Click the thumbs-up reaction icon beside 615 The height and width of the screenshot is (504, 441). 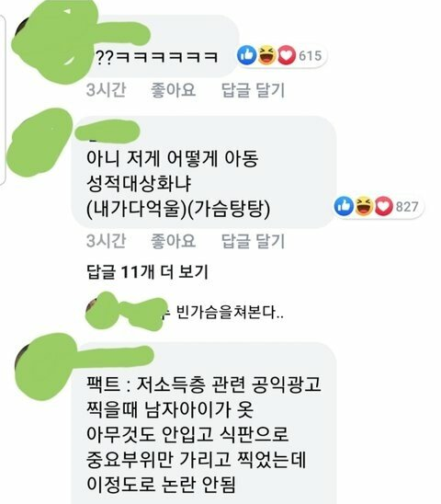[246, 55]
